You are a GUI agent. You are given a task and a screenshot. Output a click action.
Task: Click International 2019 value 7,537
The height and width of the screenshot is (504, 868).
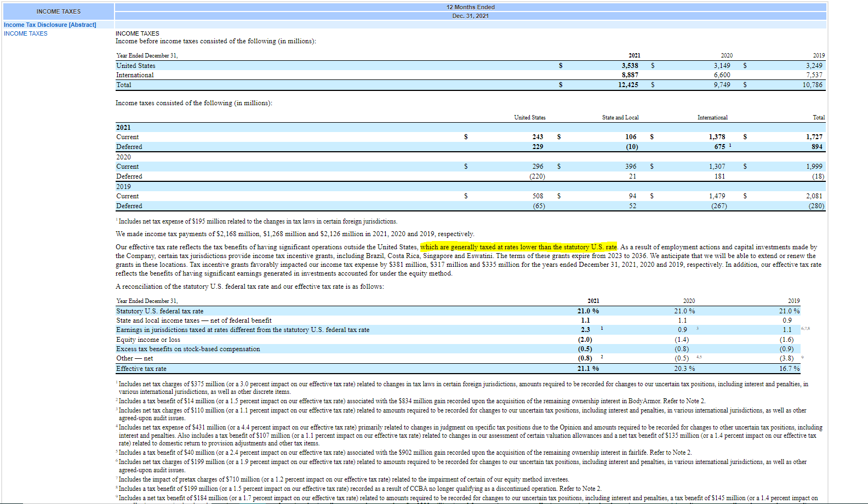(x=814, y=75)
